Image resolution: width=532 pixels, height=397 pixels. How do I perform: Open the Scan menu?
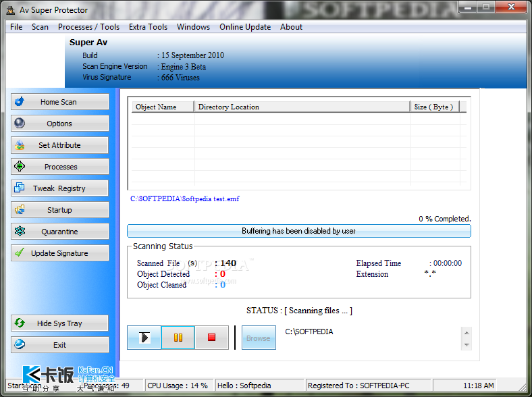click(40, 27)
